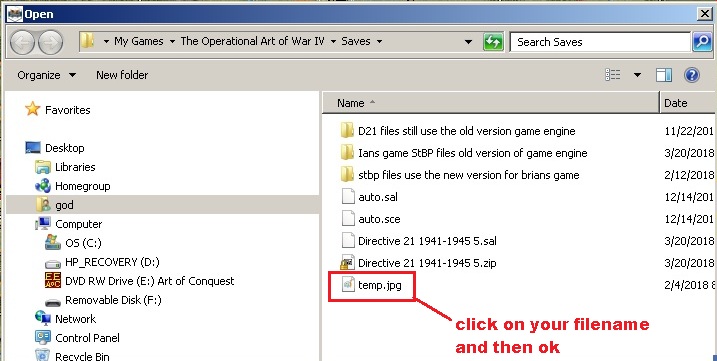
Task: Click the Directive 21 zip file icon
Action: (348, 263)
